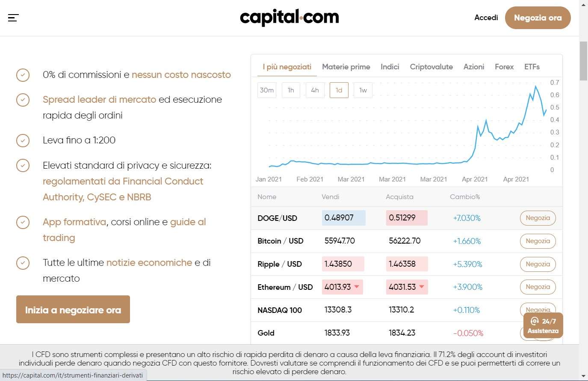Open the Criptovalute tab
The height and width of the screenshot is (381, 588).
pyautogui.click(x=431, y=67)
